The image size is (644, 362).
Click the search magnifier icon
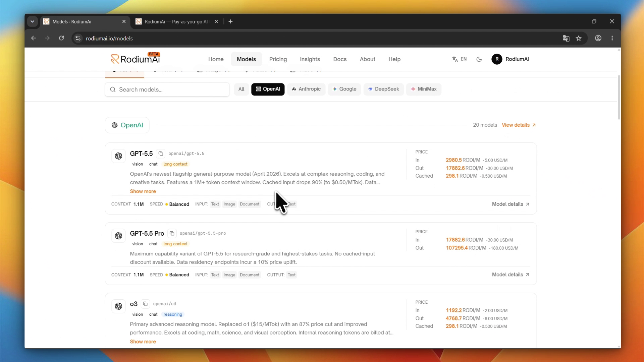(113, 89)
